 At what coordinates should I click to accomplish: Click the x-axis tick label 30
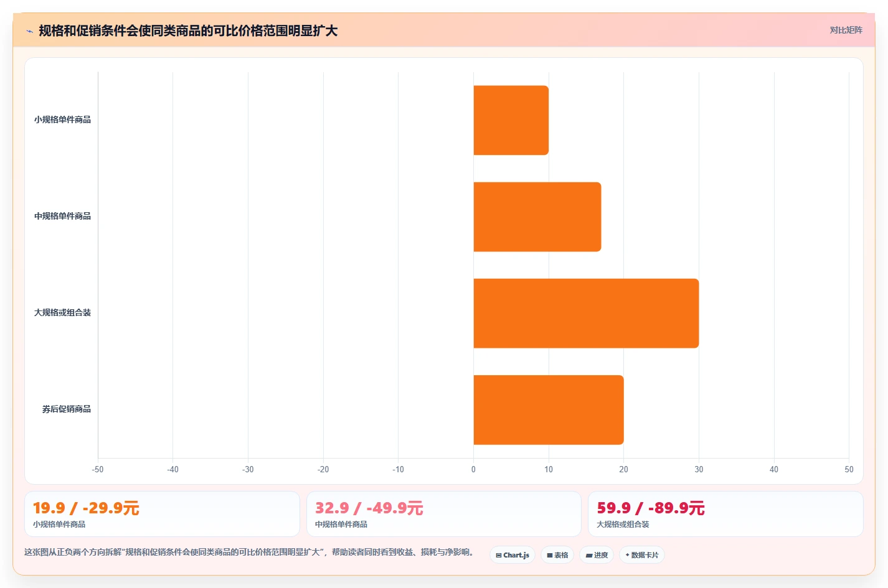click(x=699, y=469)
